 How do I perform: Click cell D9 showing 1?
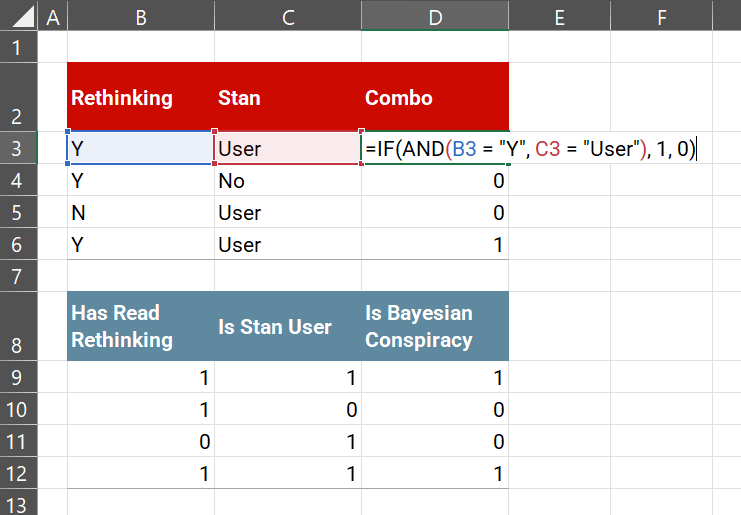click(x=435, y=377)
